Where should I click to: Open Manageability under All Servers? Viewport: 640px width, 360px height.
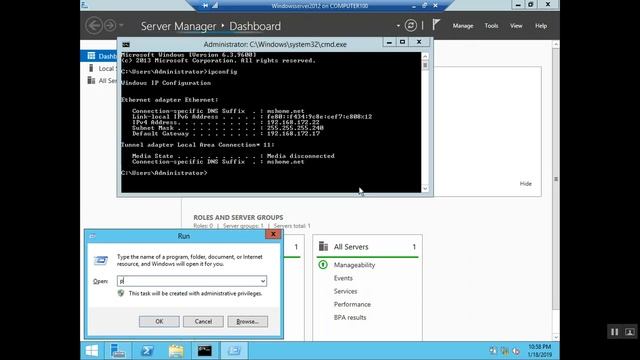[x=354, y=265]
